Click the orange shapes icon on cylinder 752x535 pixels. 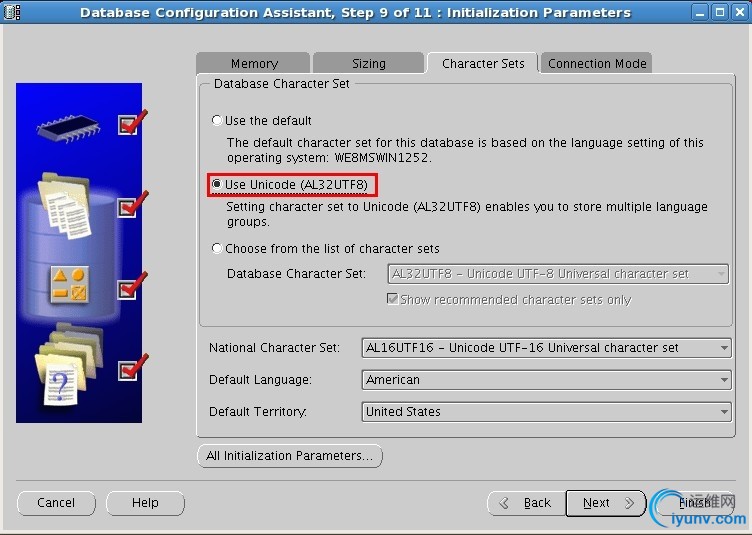tap(70, 284)
